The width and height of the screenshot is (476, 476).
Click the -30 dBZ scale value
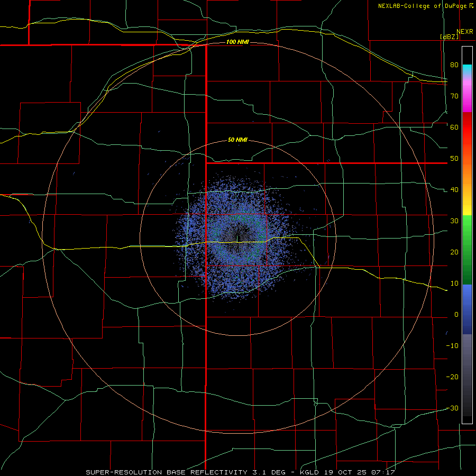[452, 408]
